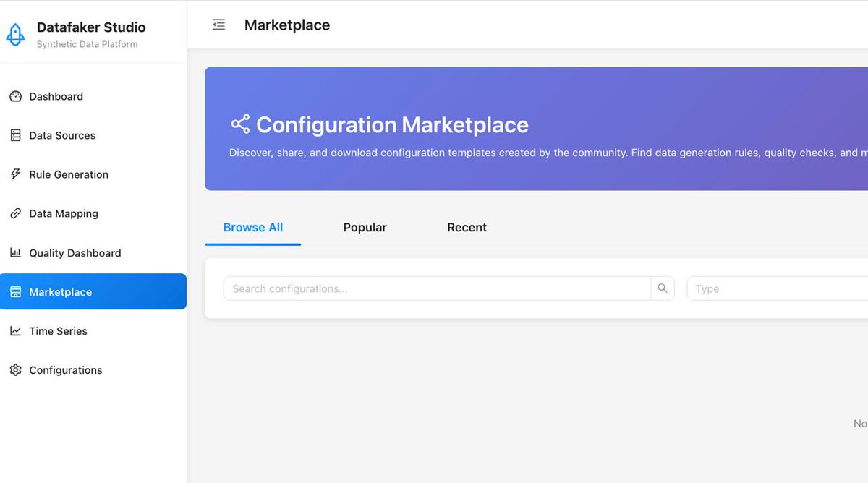Image resolution: width=868 pixels, height=483 pixels.
Task: Click the search magnifier icon
Action: click(x=662, y=288)
